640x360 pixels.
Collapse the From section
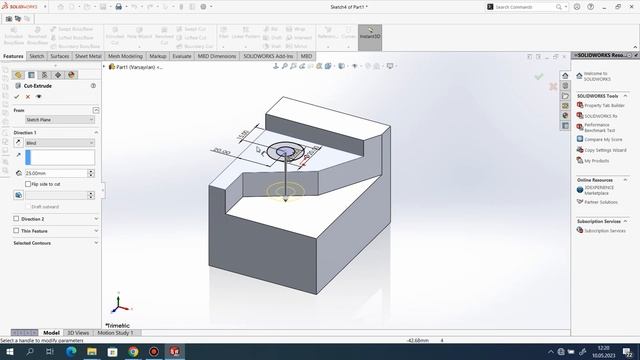coord(96,110)
